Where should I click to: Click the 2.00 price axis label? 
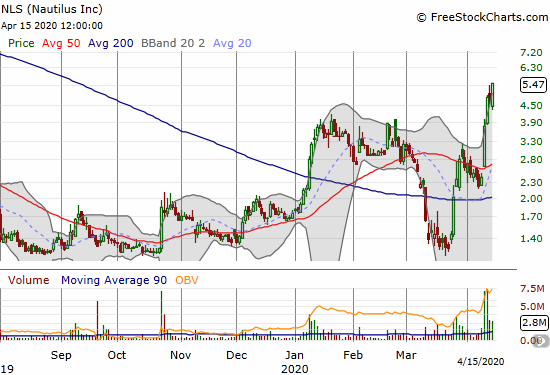[531, 199]
